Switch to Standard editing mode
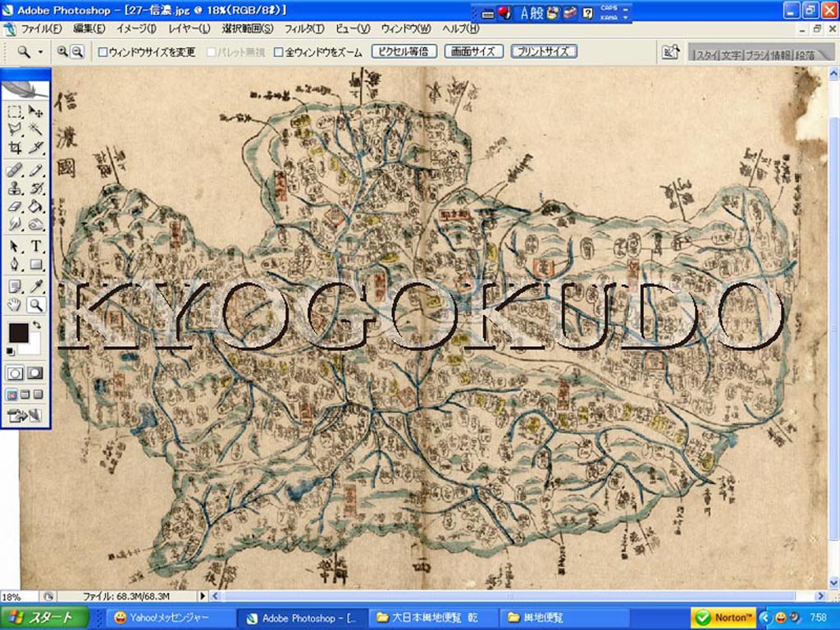This screenshot has height=630, width=840. pyautogui.click(x=15, y=373)
